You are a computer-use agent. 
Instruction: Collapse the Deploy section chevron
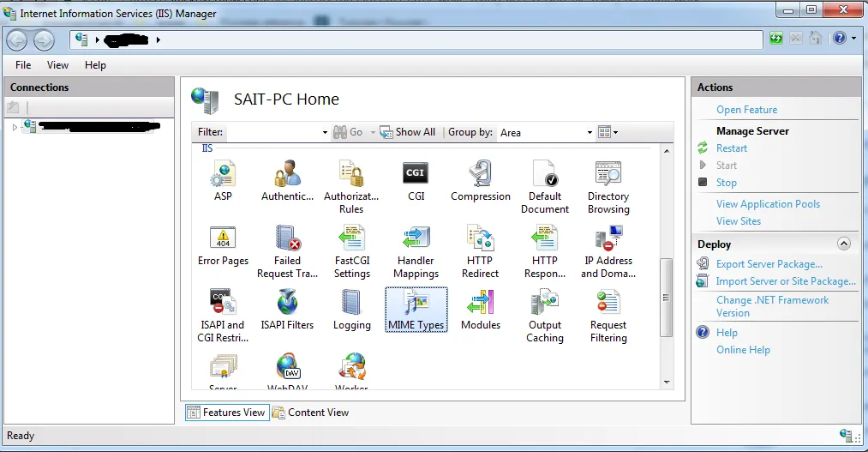pyautogui.click(x=844, y=244)
